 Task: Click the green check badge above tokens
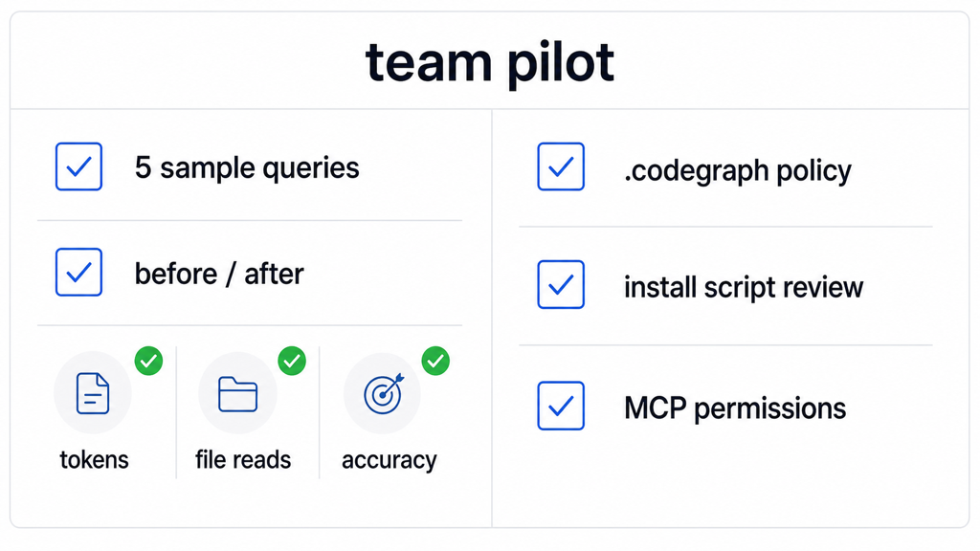148,361
